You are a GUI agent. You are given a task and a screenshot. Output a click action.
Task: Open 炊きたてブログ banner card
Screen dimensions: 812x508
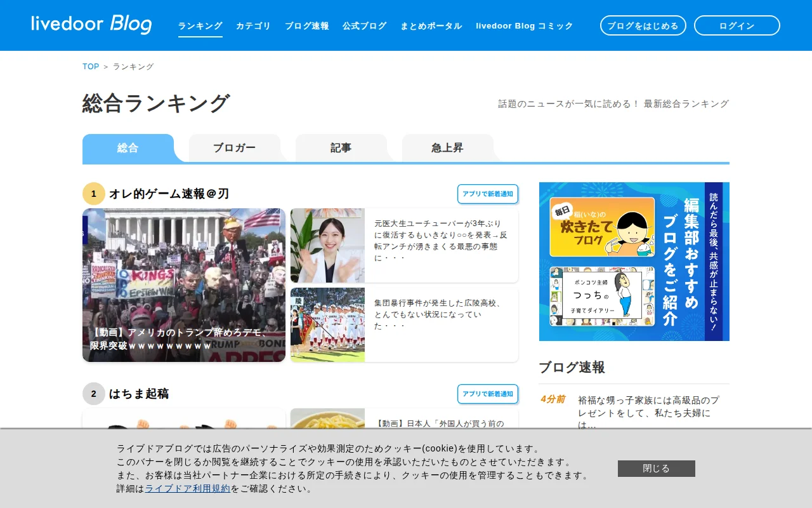602,227
